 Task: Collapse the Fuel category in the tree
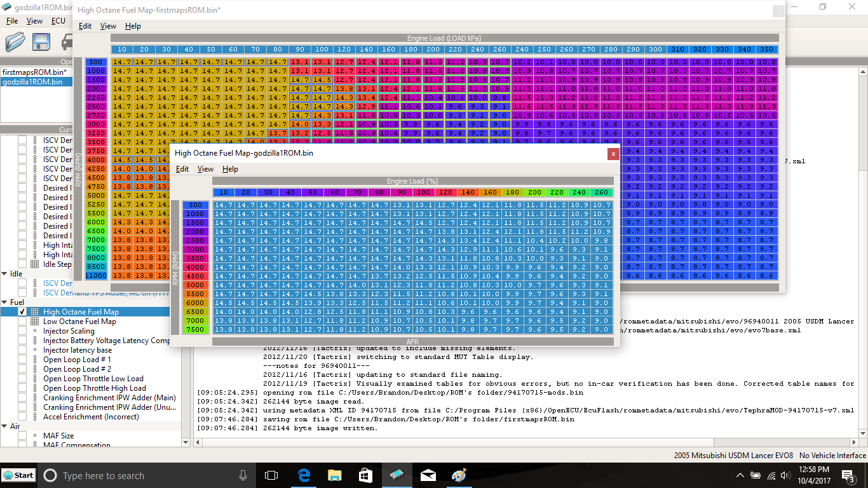pyautogui.click(x=4, y=302)
